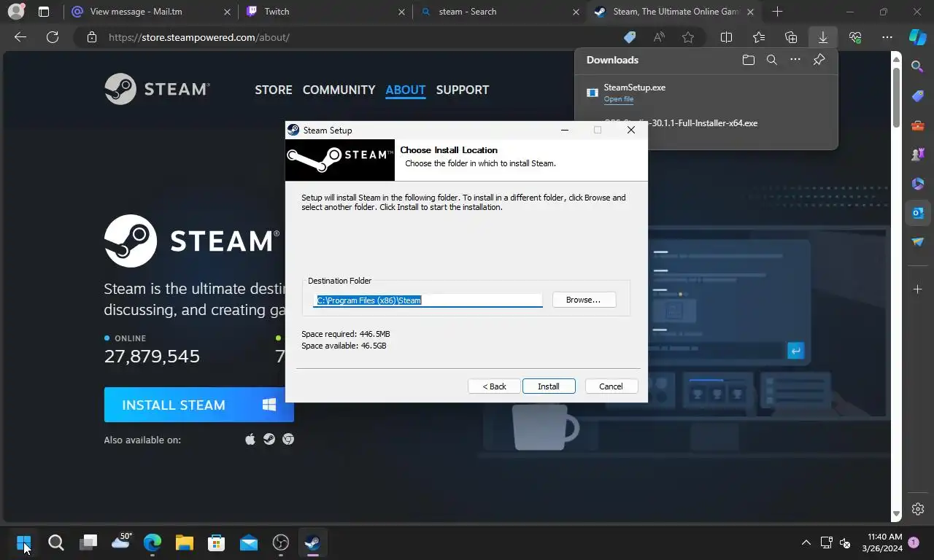934x560 pixels.
Task: Open sidebar search icon
Action: click(918, 67)
